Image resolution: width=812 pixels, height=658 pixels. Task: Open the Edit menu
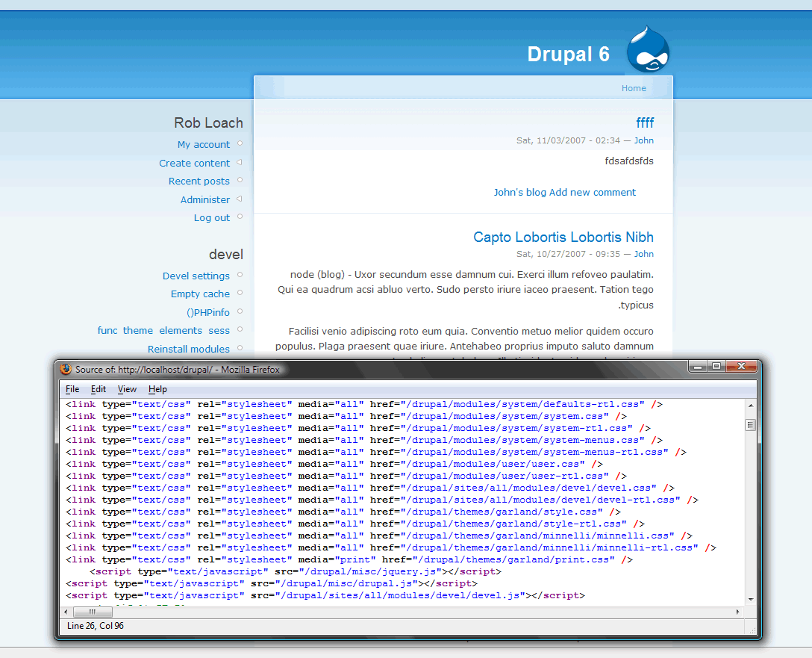pos(99,389)
